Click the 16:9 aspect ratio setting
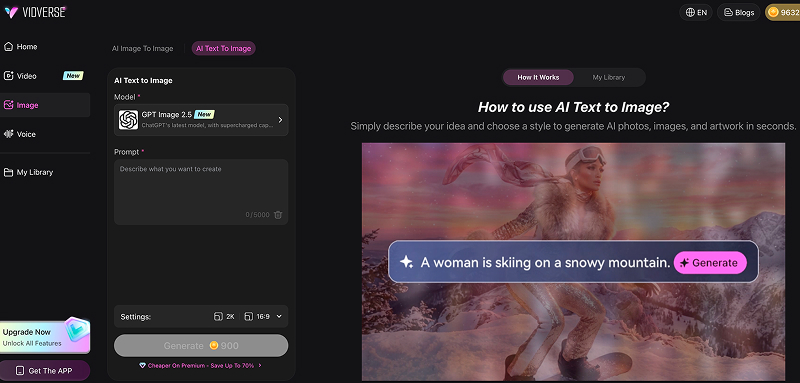 pos(257,317)
